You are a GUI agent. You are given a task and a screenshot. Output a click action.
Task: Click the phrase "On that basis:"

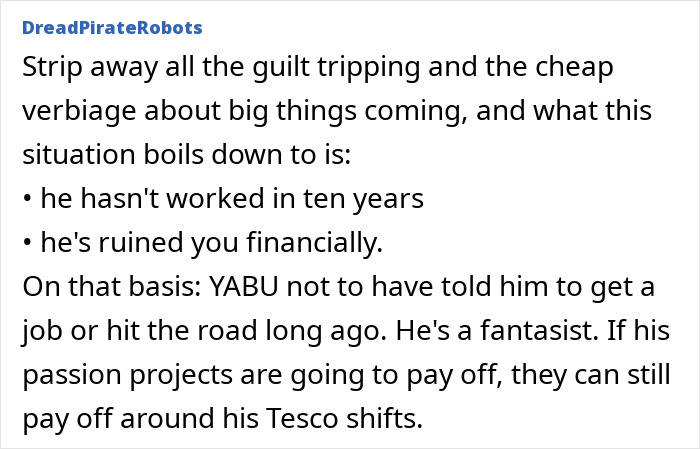pyautogui.click(x=112, y=287)
